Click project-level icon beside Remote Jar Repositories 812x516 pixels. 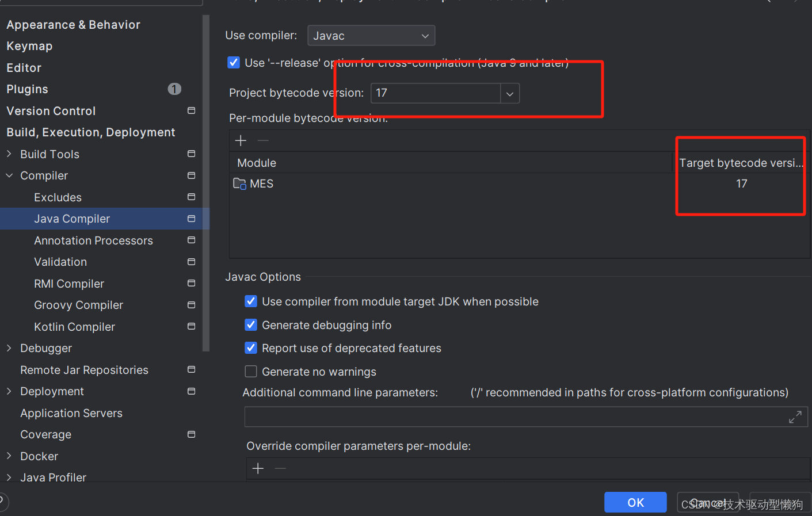coord(192,369)
